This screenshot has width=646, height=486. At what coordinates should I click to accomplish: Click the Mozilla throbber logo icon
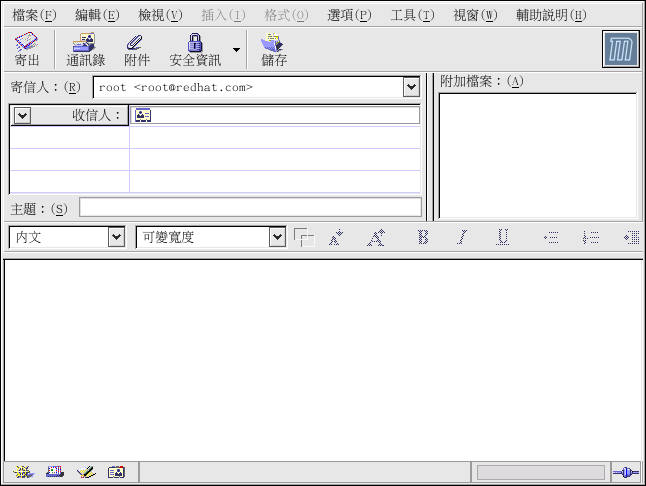pos(620,49)
